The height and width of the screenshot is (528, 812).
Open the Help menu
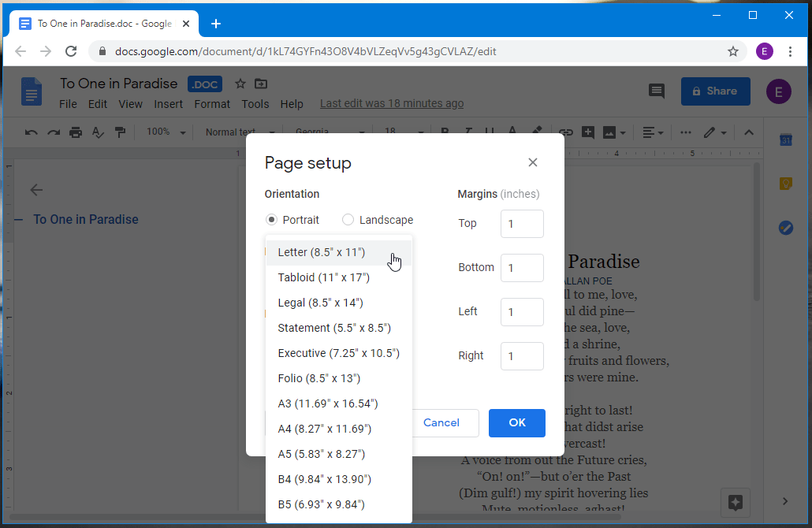[x=292, y=104]
